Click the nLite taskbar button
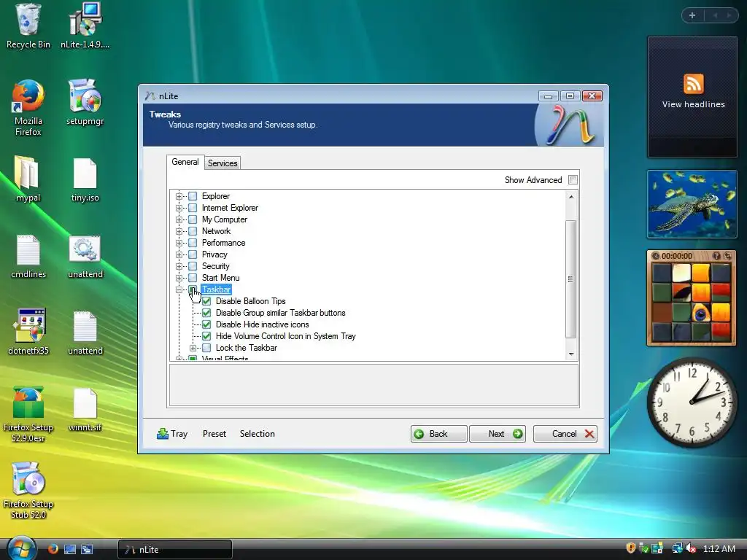The image size is (747, 560). click(175, 549)
